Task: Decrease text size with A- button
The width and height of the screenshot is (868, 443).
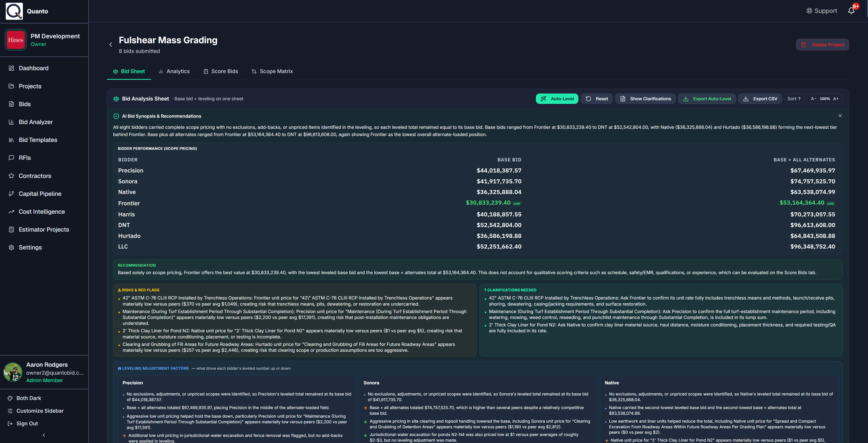Action: tap(813, 99)
